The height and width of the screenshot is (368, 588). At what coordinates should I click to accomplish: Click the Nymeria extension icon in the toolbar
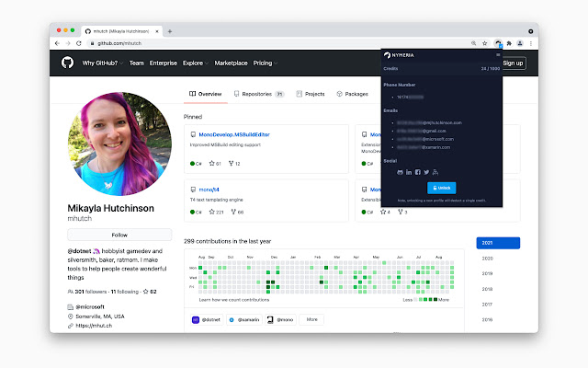point(498,43)
